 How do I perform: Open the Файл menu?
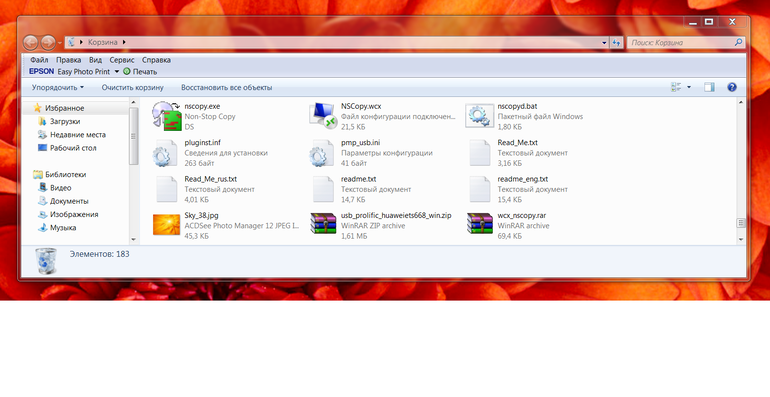click(39, 60)
